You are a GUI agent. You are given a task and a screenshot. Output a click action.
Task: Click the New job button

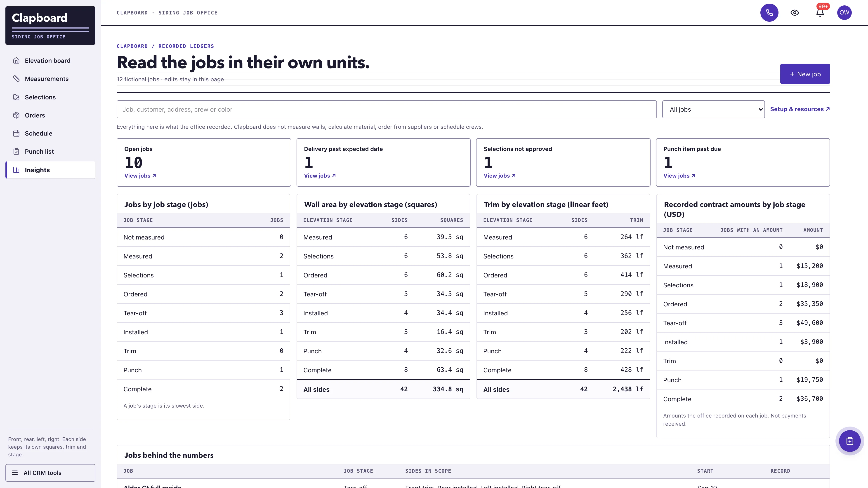tap(805, 74)
